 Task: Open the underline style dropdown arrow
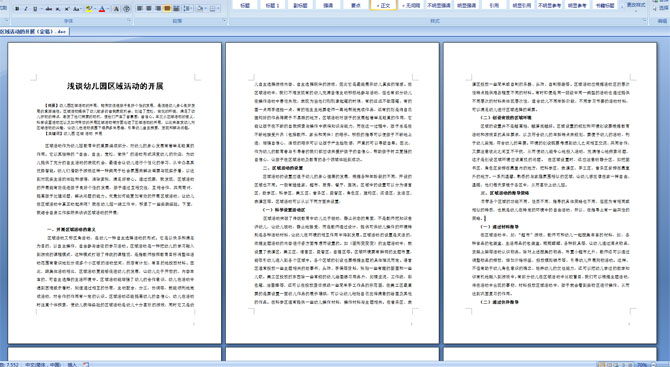coord(41,9)
